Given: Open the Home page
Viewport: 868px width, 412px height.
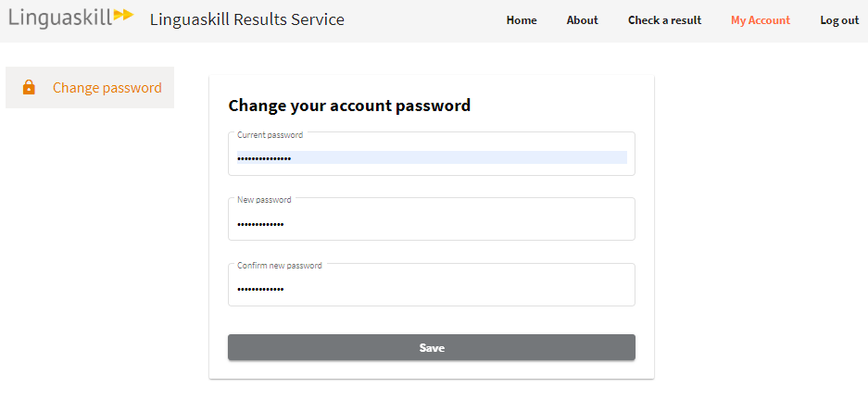Looking at the screenshot, I should point(522,20).
